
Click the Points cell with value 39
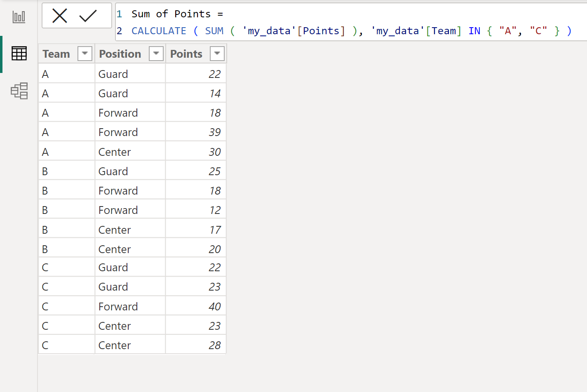[196, 132]
